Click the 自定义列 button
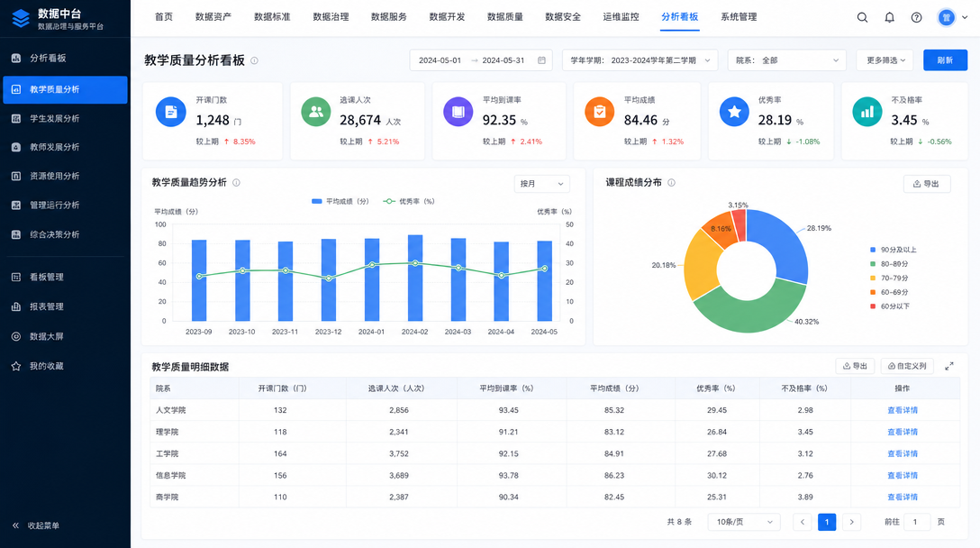The image size is (980, 548). click(x=907, y=366)
